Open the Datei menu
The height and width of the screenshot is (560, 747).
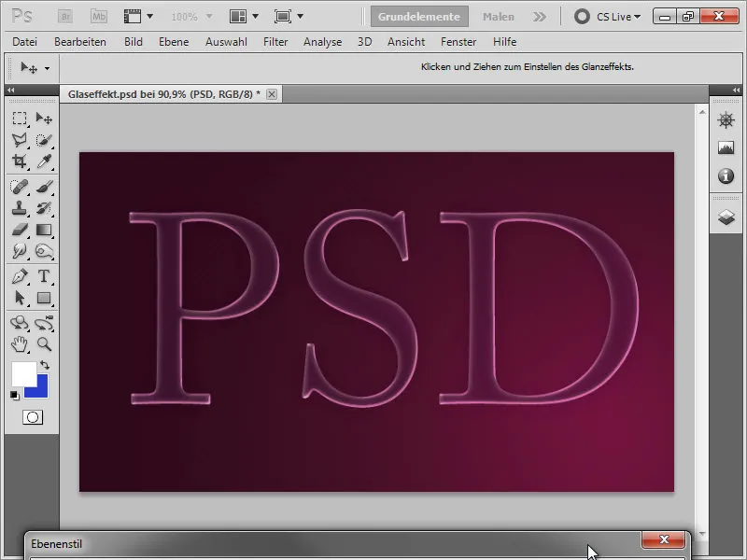(x=25, y=42)
